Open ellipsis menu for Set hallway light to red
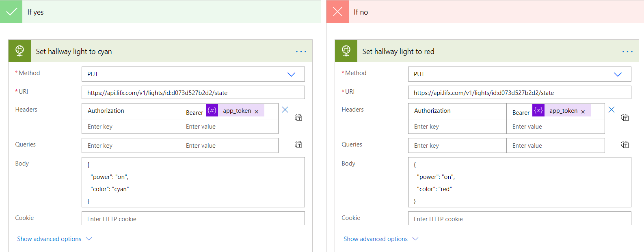The height and width of the screenshot is (252, 644). pos(627,52)
